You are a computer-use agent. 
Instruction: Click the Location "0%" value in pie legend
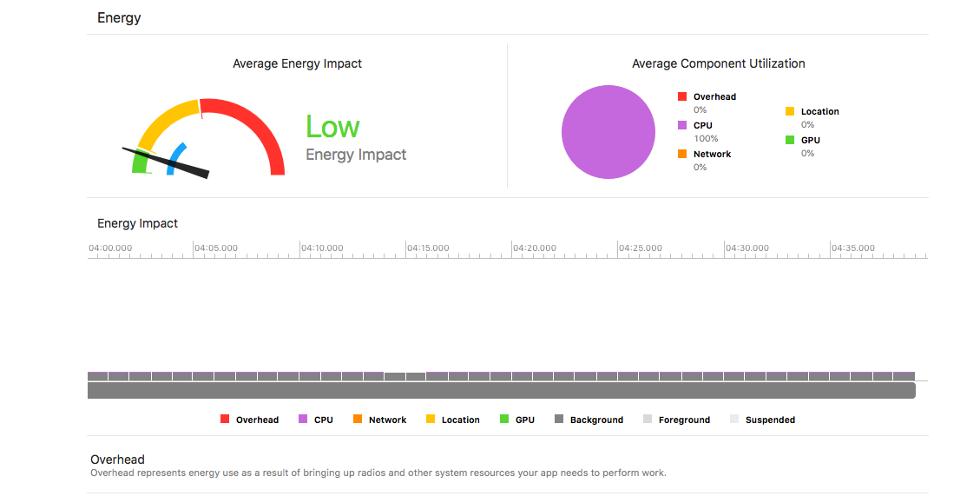pyautogui.click(x=807, y=124)
